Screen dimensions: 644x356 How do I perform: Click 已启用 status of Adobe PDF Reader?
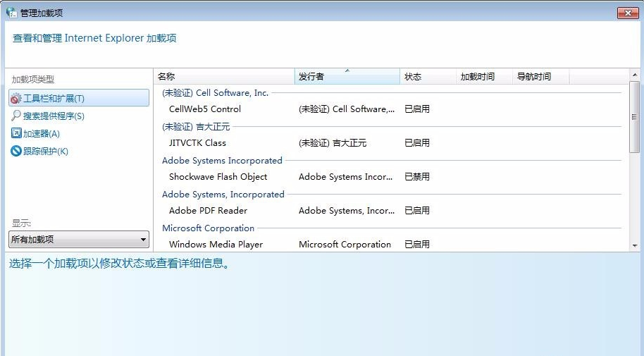417,211
